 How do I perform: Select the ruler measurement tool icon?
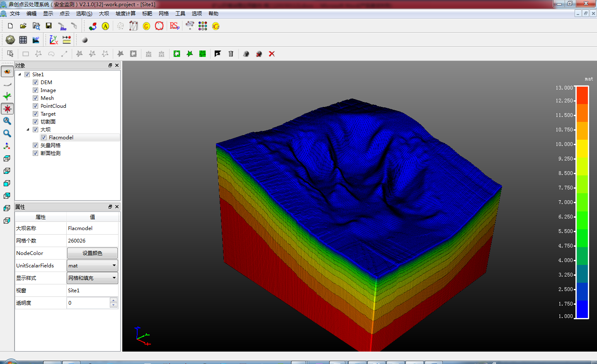click(66, 40)
